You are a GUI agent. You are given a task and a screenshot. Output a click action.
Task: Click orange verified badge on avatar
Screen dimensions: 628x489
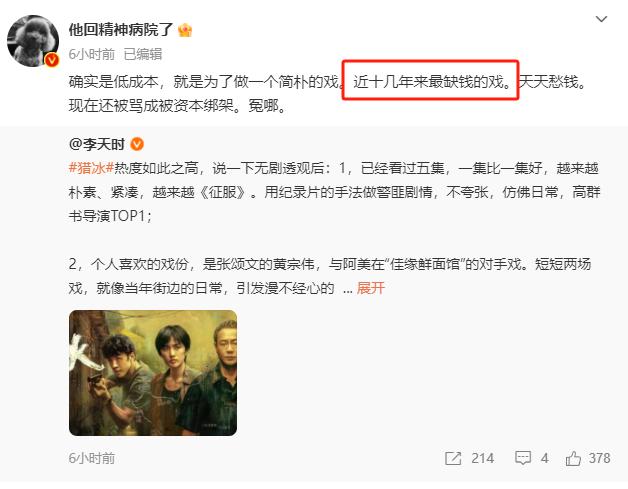(x=51, y=60)
